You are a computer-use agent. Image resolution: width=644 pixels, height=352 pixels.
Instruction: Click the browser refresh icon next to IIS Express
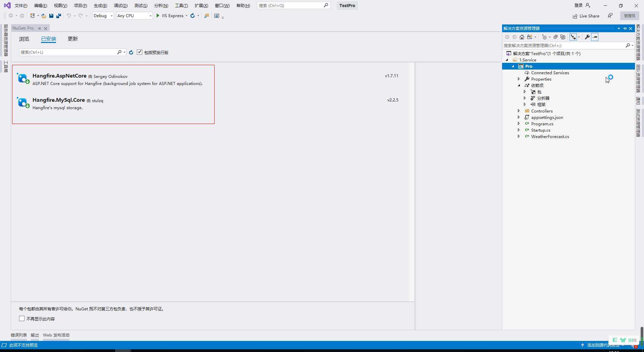tap(193, 16)
